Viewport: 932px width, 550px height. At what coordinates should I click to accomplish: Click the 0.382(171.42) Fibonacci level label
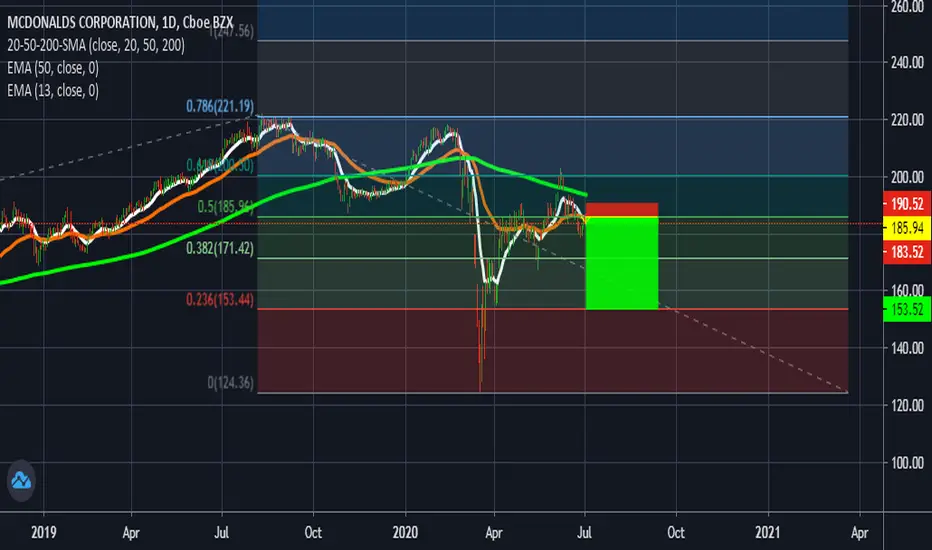pyautogui.click(x=220, y=248)
